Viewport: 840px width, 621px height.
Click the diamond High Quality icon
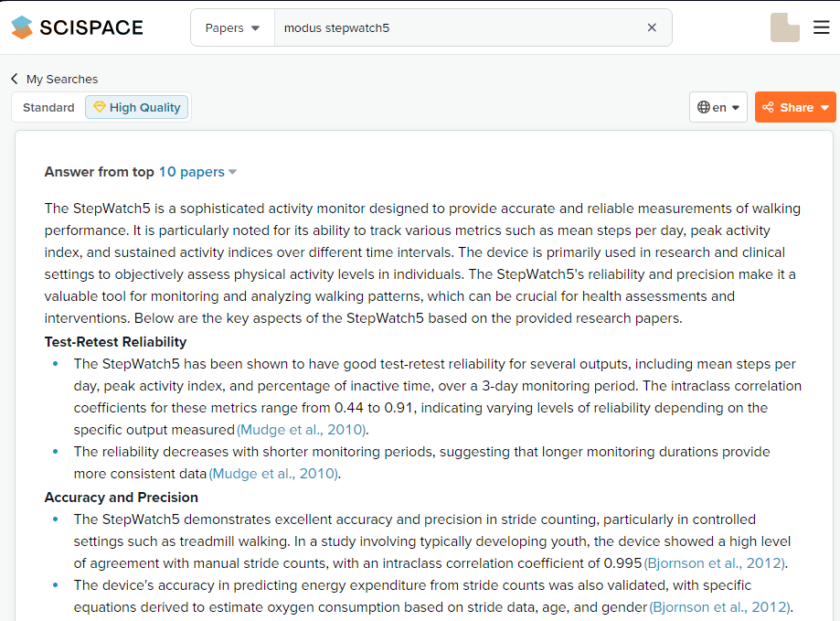[x=100, y=107]
